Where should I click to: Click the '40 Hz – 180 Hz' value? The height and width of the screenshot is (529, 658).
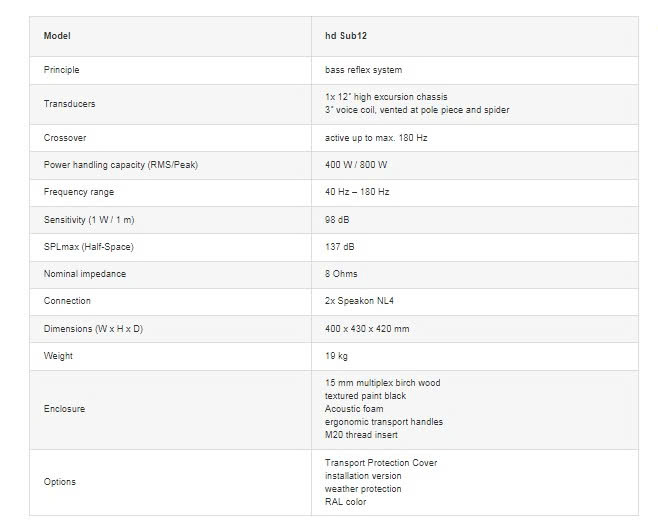[357, 191]
